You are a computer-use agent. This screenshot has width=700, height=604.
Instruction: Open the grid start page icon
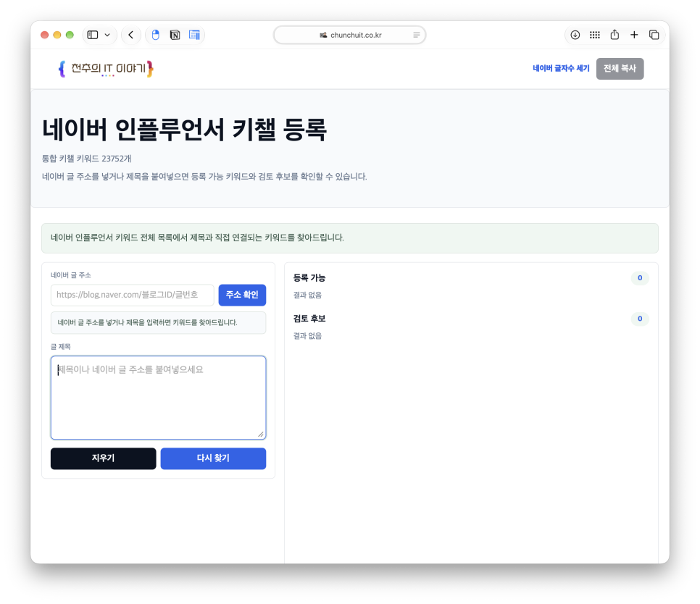coord(595,35)
